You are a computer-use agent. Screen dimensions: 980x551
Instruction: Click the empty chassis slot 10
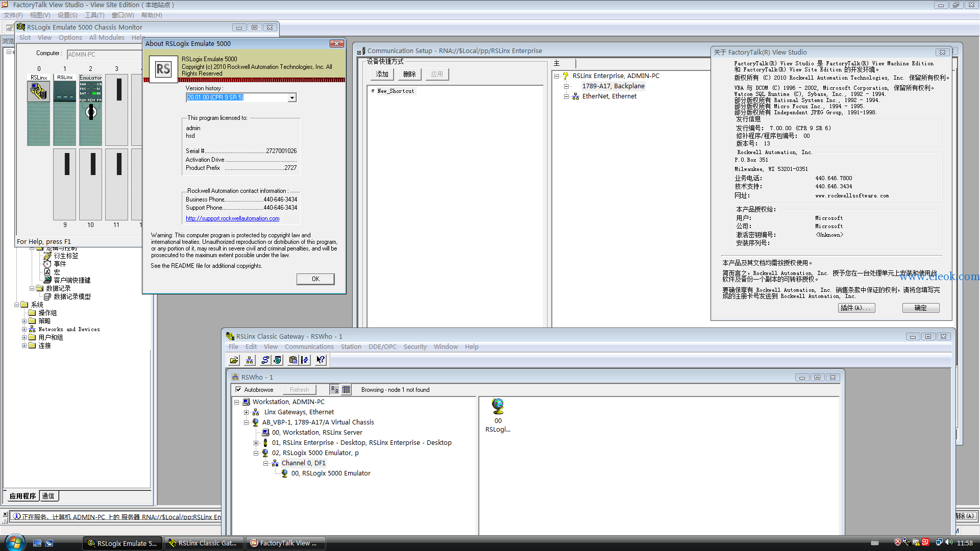(x=91, y=184)
